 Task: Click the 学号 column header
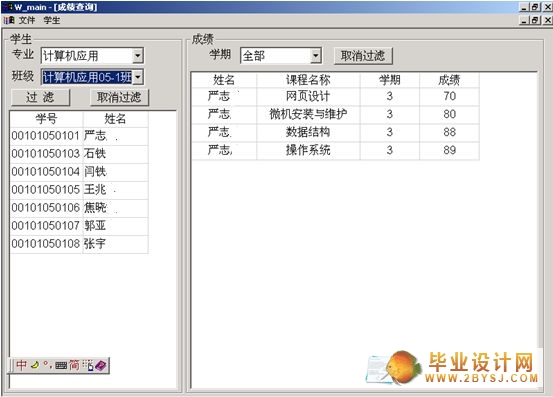point(46,119)
